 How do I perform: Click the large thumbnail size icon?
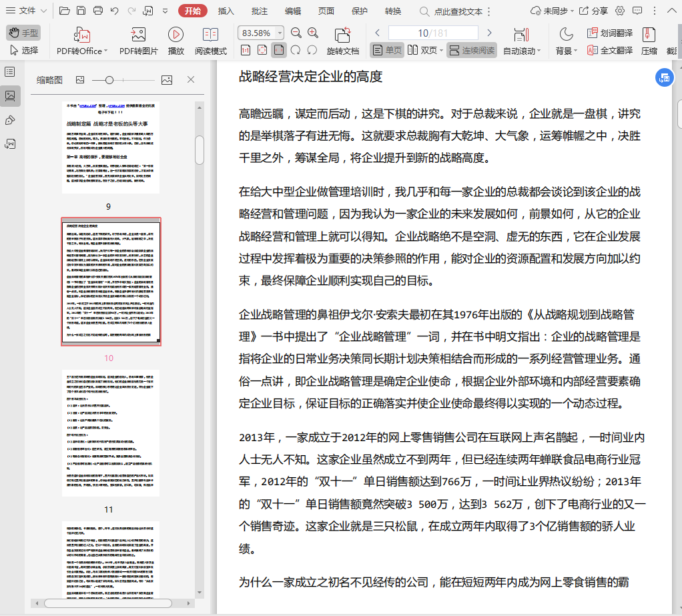pyautogui.click(x=167, y=80)
